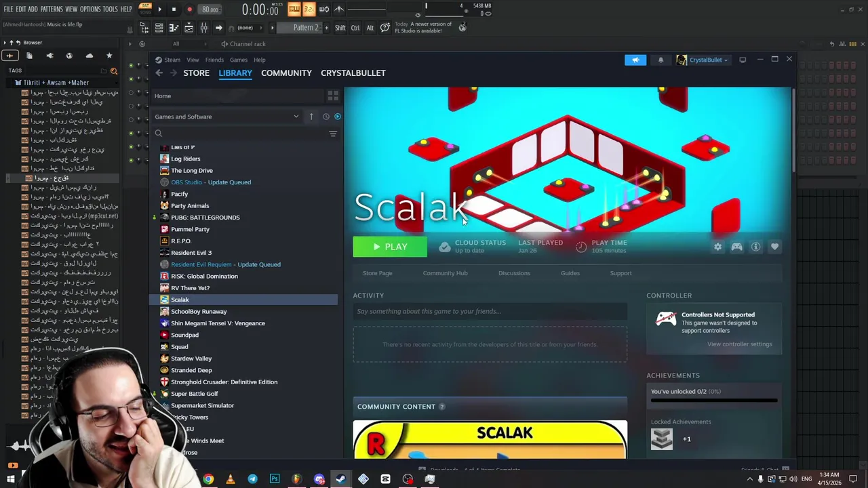The image size is (868, 488).
Task: Click the activity say-something input field
Action: tap(490, 311)
